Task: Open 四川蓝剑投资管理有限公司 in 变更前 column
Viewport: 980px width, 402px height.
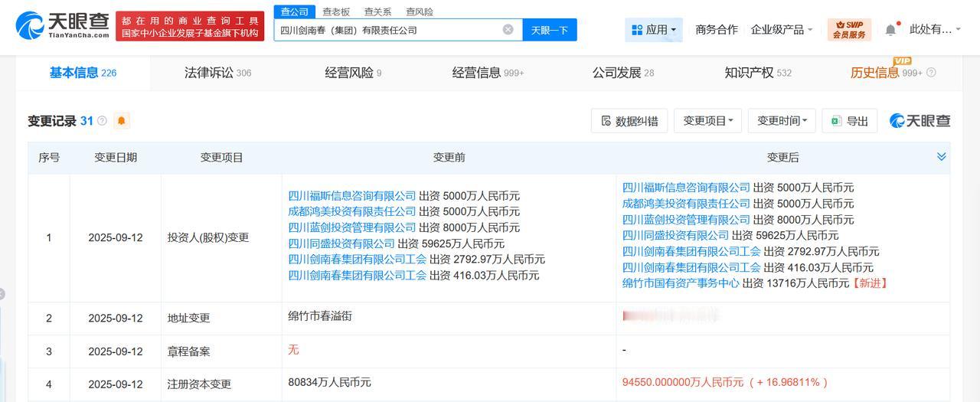Action: pos(352,227)
